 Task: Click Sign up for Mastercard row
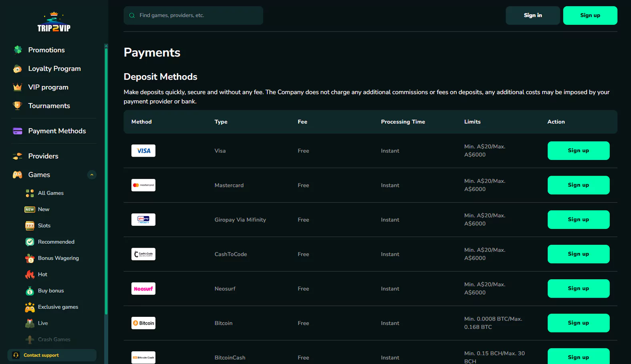[578, 185]
